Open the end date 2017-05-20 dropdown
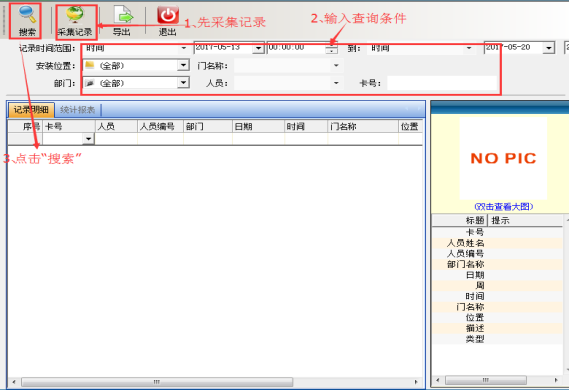 coord(549,48)
